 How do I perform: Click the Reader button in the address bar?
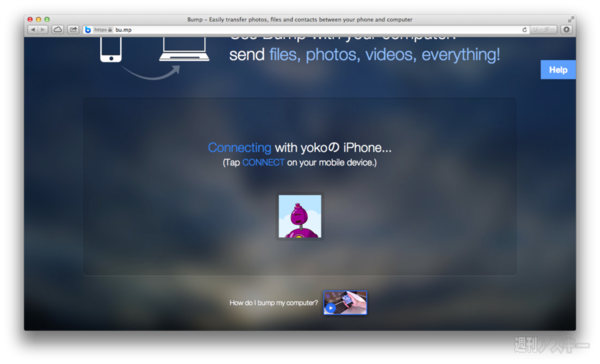(x=543, y=29)
